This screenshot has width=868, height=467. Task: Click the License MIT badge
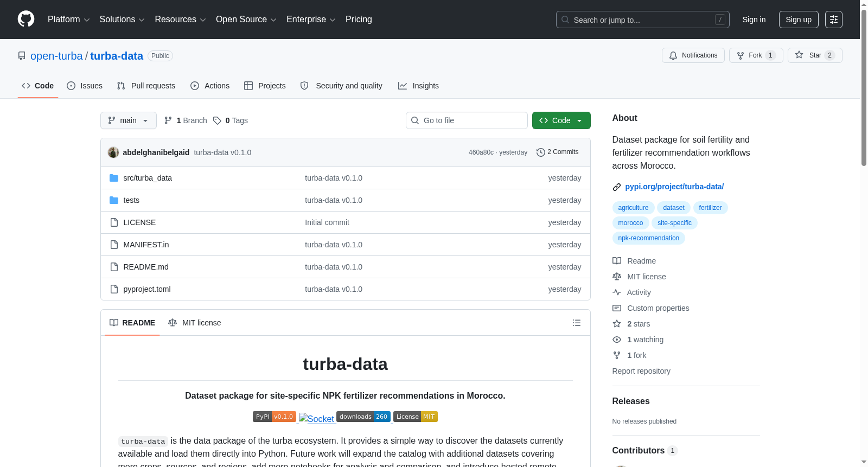416,417
